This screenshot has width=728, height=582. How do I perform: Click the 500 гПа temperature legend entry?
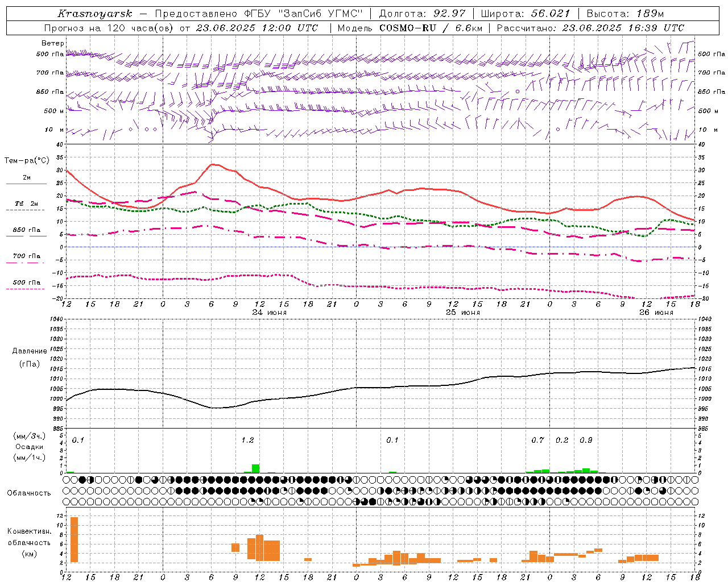pos(27,284)
